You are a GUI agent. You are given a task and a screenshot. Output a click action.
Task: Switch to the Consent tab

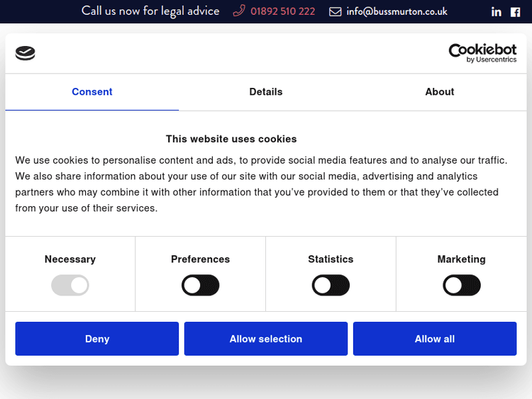92,92
